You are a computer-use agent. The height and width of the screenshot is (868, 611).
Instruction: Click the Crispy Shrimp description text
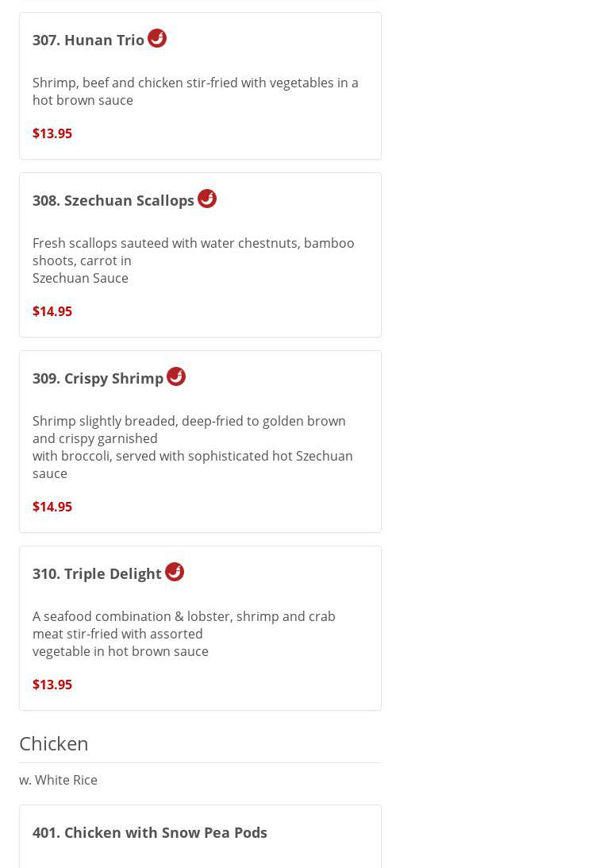tap(192, 447)
